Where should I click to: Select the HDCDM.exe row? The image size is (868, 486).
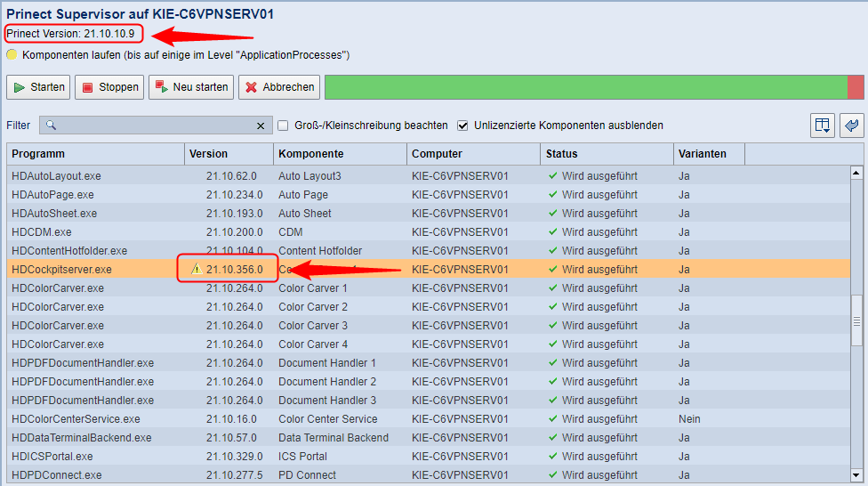coord(429,232)
